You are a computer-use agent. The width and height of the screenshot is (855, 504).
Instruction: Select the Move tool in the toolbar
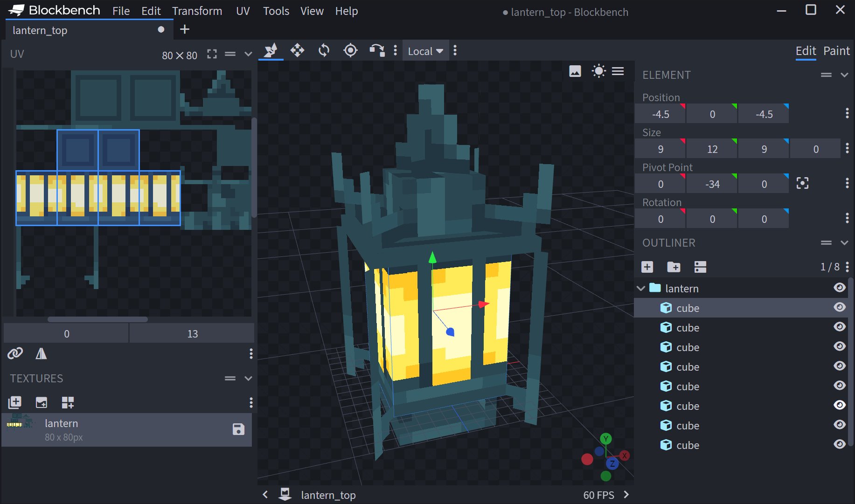(x=297, y=50)
